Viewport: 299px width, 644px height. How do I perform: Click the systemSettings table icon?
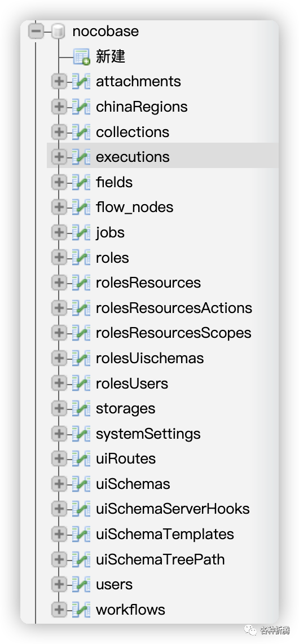pos(81,434)
